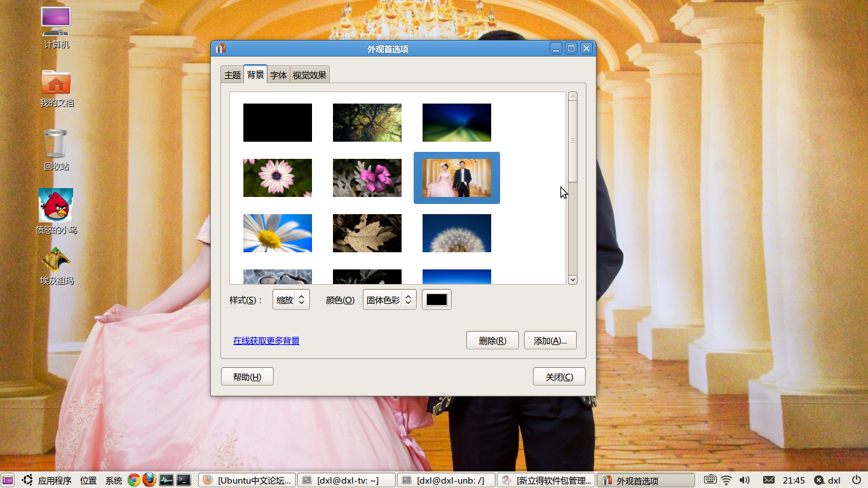Switch to the 视觉效果 tab
The image size is (868, 488).
(309, 75)
